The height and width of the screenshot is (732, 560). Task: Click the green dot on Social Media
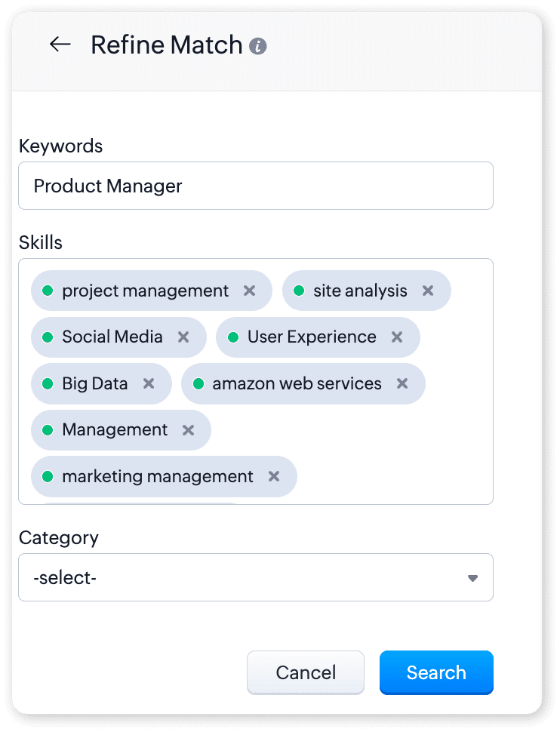point(48,337)
